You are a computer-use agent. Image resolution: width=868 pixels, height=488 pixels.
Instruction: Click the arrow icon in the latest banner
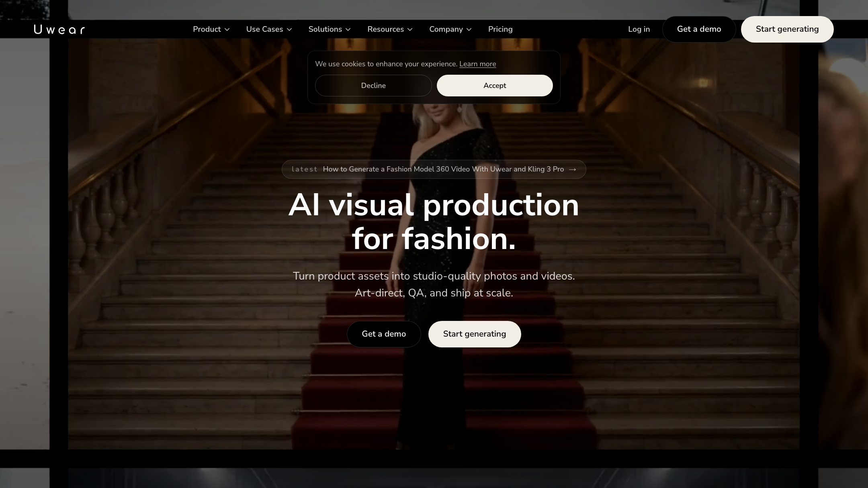pyautogui.click(x=573, y=169)
